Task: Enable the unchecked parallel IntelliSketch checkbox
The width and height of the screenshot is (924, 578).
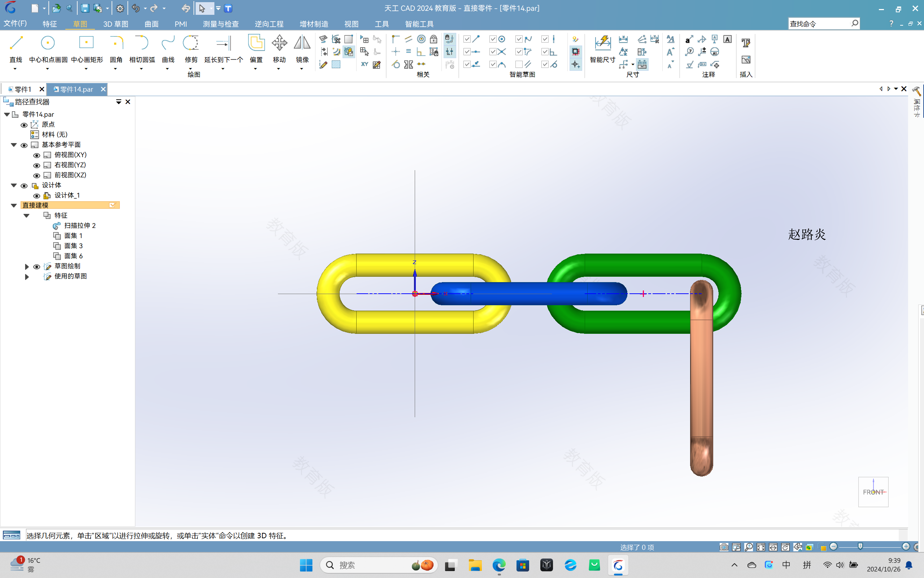Action: [x=519, y=64]
